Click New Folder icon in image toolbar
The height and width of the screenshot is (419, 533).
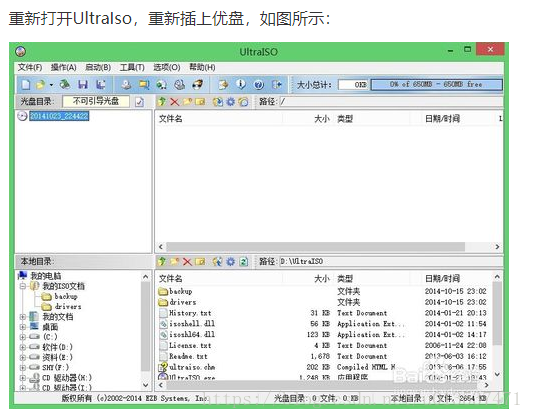187,101
